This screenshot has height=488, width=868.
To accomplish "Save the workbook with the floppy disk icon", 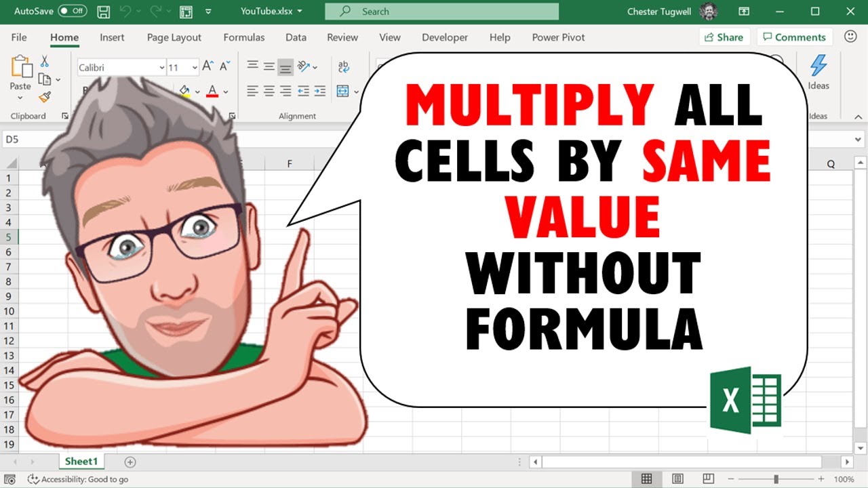I will click(104, 12).
